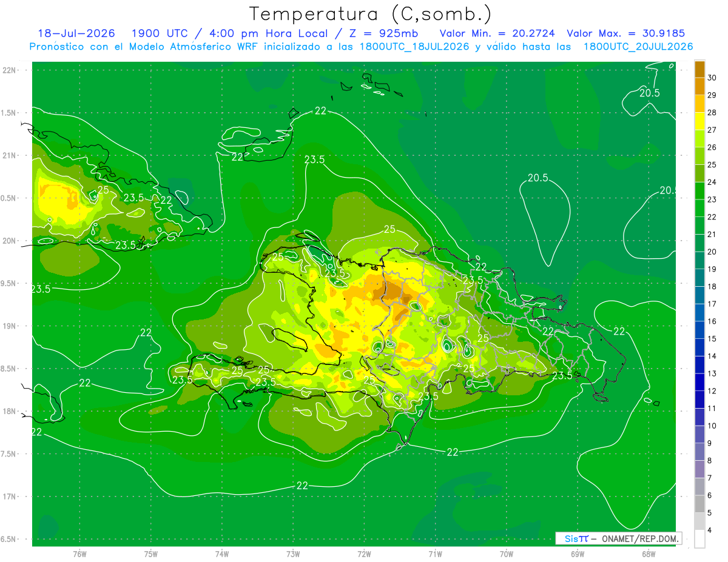Viewport: 728px width, 562px height.
Task: Click the "Valor Max. = 30.9185" text
Action: [625, 33]
